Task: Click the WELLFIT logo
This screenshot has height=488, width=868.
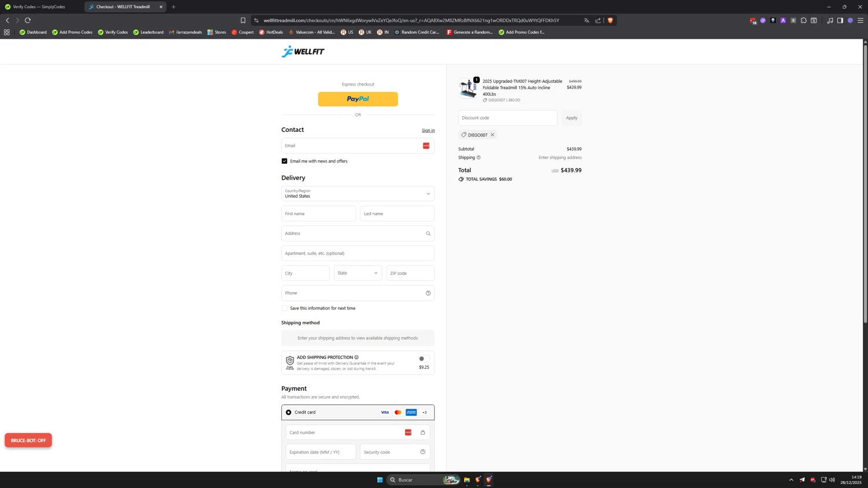Action: 303,51
